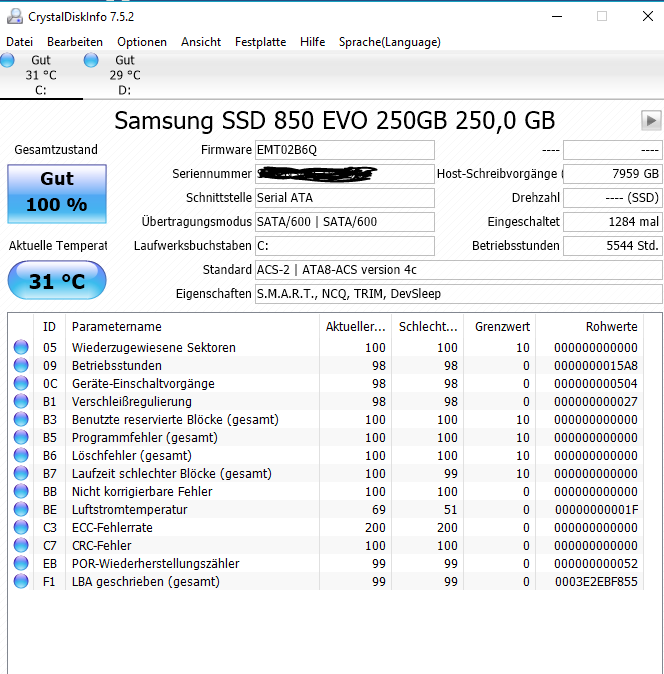This screenshot has width=664, height=674.
Task: Click status orb for ECC-Fehlerrate row
Action: click(x=21, y=527)
